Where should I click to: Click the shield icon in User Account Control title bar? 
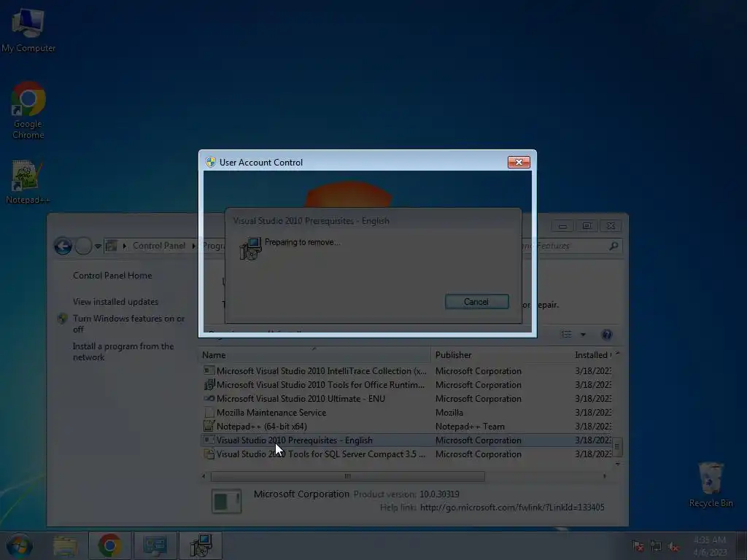pos(211,163)
